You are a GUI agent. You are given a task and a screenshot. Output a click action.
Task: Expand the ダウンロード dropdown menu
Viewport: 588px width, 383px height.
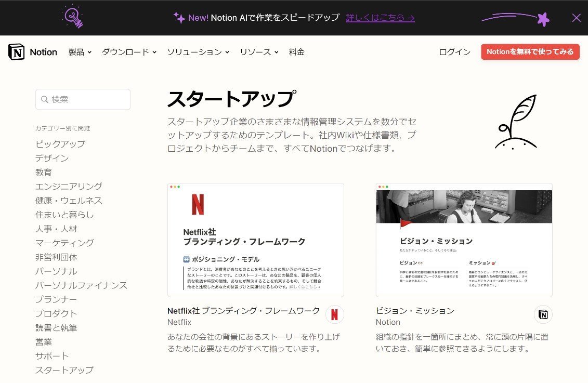(129, 52)
